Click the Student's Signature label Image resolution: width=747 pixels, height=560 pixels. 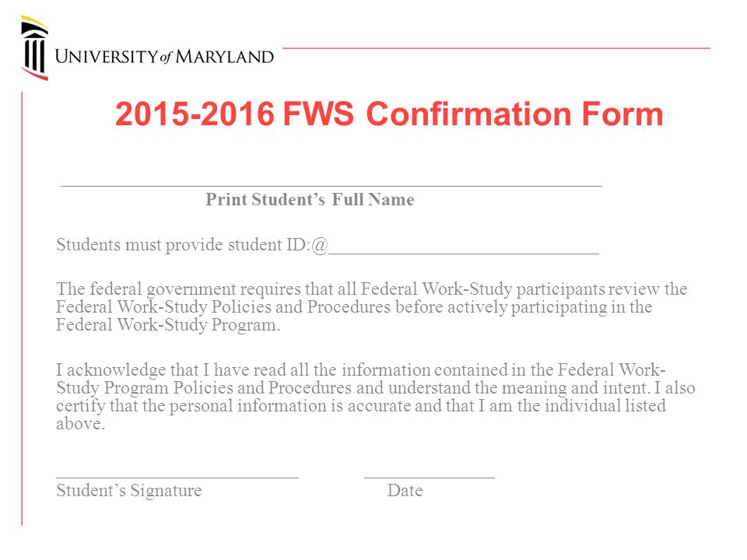128,491
